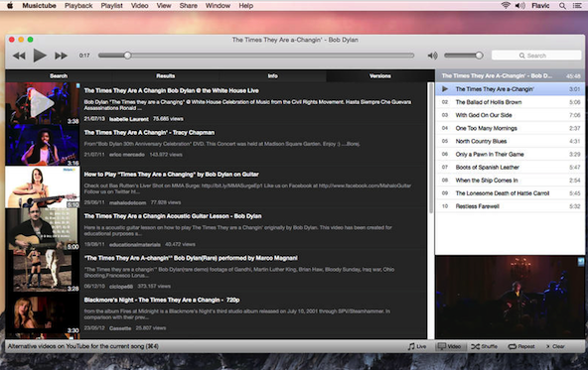The width and height of the screenshot is (588, 370).
Task: Select track With God On Our Side
Action: pos(510,115)
